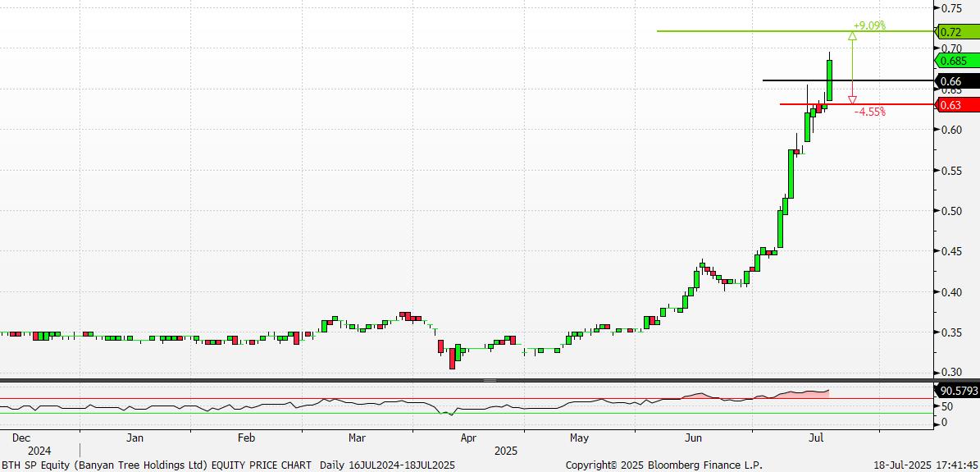Grab the divider handle between price and RSI panels

point(490,380)
